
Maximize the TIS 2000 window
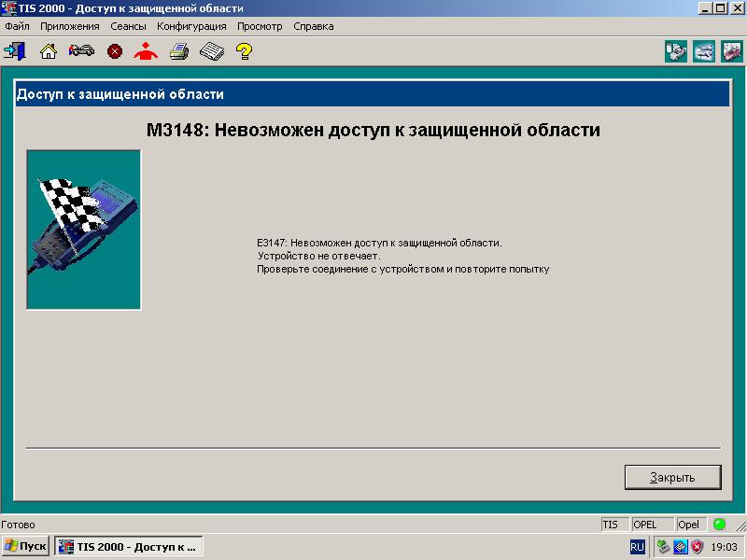721,8
